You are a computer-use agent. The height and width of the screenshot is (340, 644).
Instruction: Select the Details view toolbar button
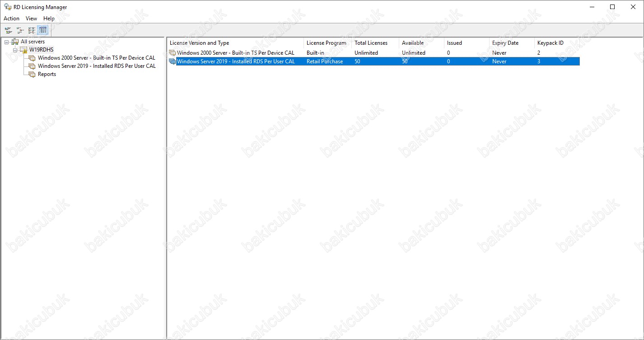43,30
